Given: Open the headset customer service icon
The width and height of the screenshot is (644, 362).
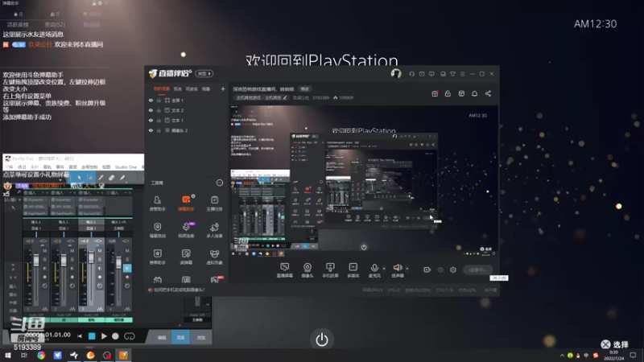Looking at the screenshot, I should [x=411, y=74].
